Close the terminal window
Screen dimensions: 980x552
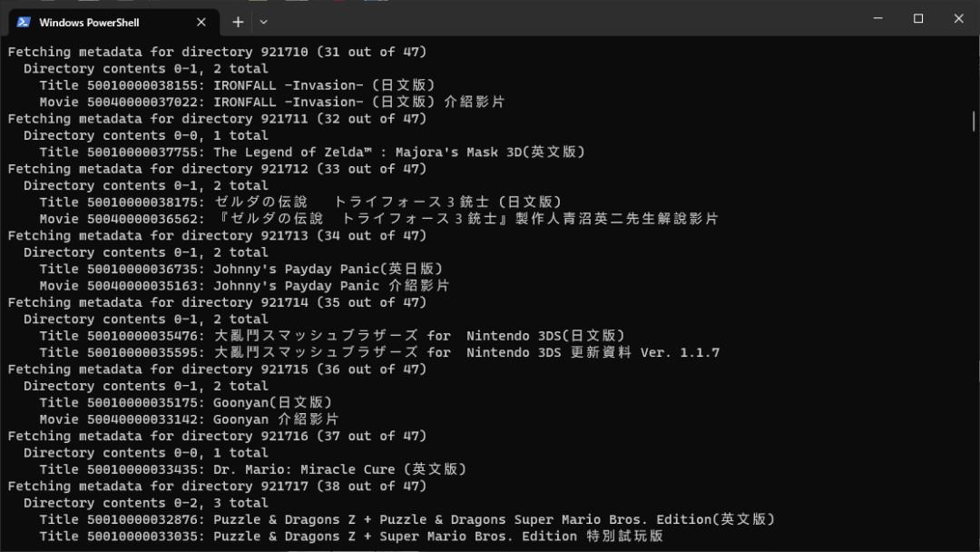click(959, 18)
